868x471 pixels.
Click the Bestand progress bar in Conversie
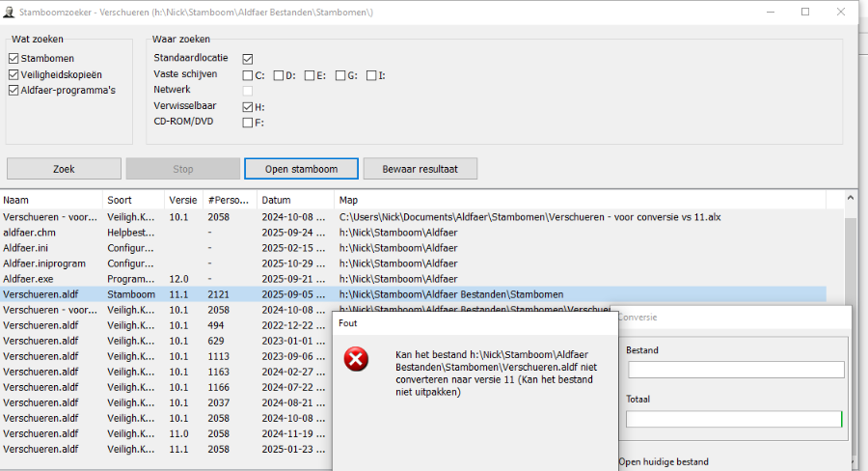(x=736, y=370)
